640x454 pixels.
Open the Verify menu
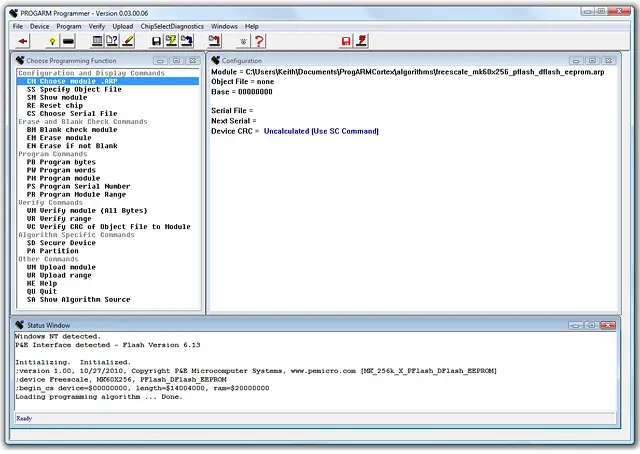click(97, 26)
